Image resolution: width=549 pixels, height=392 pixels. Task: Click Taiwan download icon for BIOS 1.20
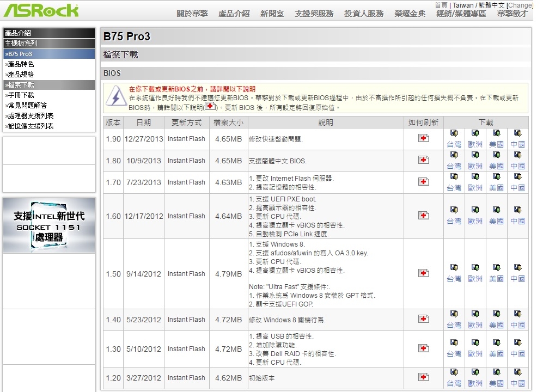[454, 372]
